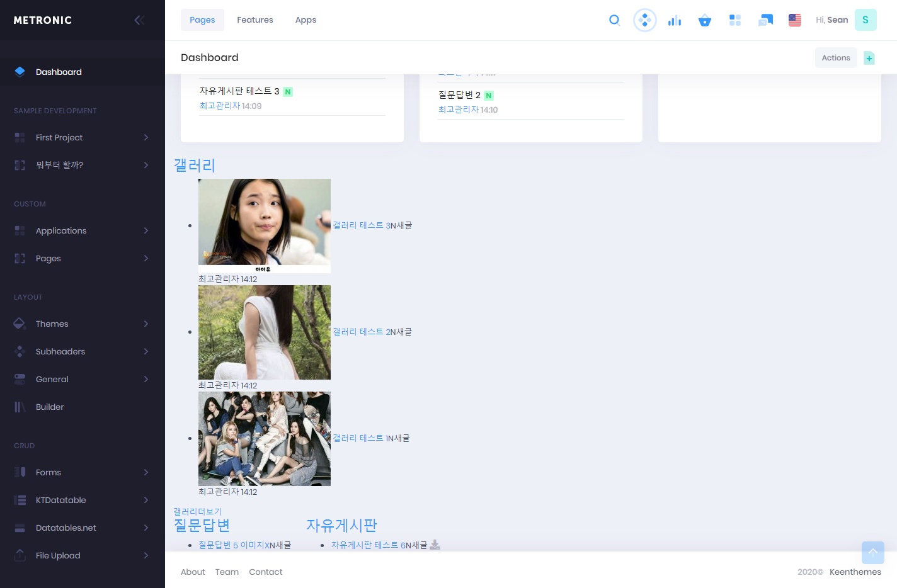Click the Actions button
This screenshot has height=588, width=897.
pos(835,58)
